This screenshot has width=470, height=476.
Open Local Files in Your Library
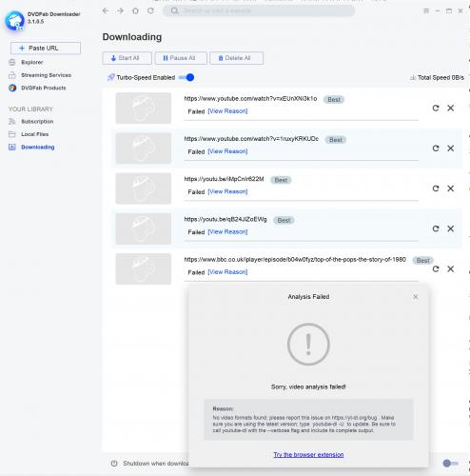29,134
